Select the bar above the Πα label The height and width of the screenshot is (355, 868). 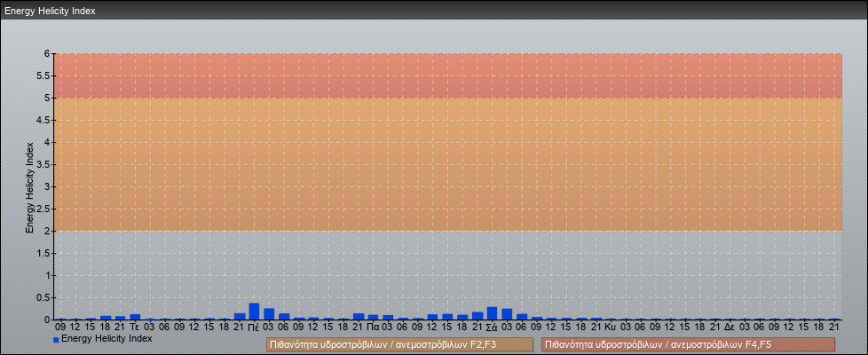[x=373, y=318]
